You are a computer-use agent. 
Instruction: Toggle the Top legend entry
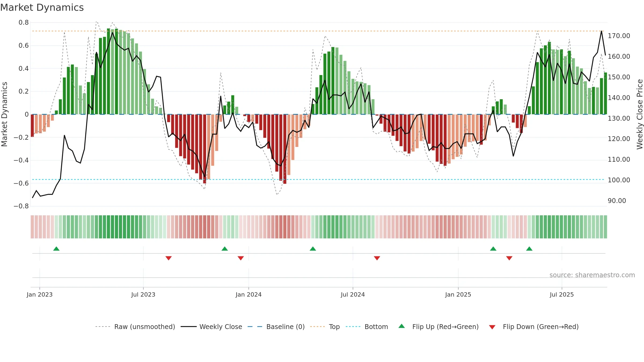325,327
